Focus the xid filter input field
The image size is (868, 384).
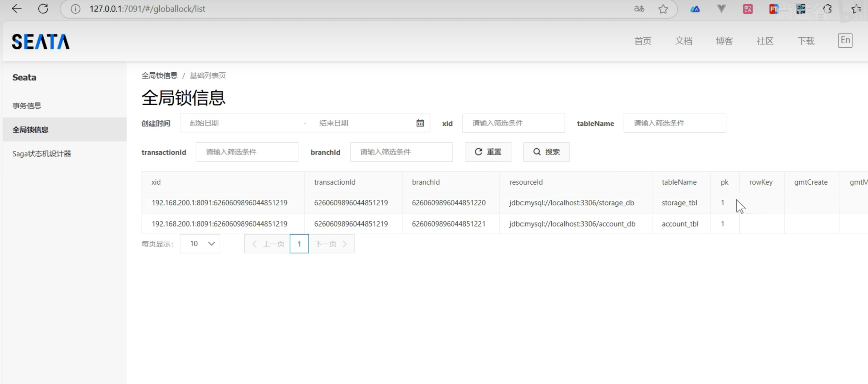[513, 123]
